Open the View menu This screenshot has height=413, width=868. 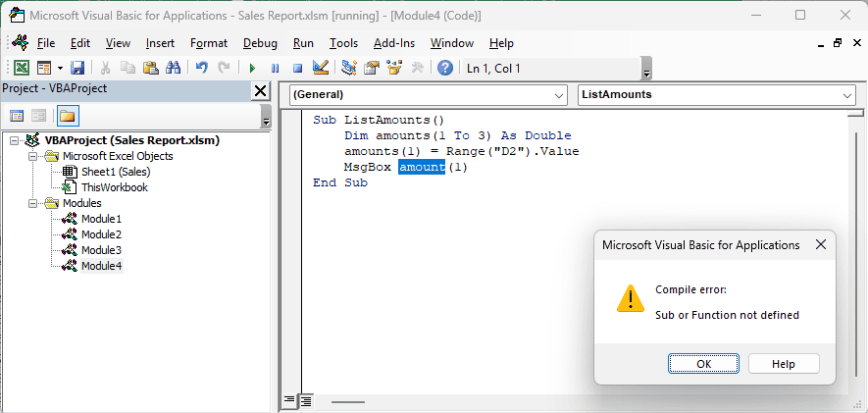click(x=118, y=43)
